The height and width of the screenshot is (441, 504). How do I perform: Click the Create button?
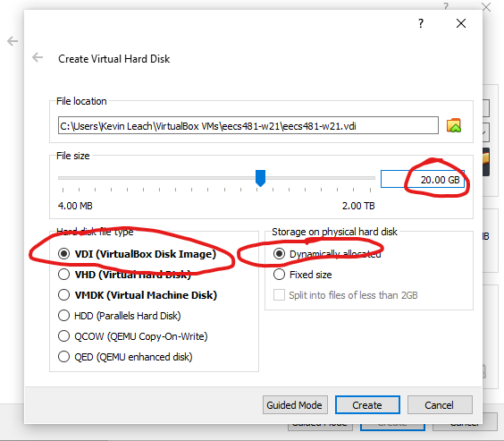point(367,405)
